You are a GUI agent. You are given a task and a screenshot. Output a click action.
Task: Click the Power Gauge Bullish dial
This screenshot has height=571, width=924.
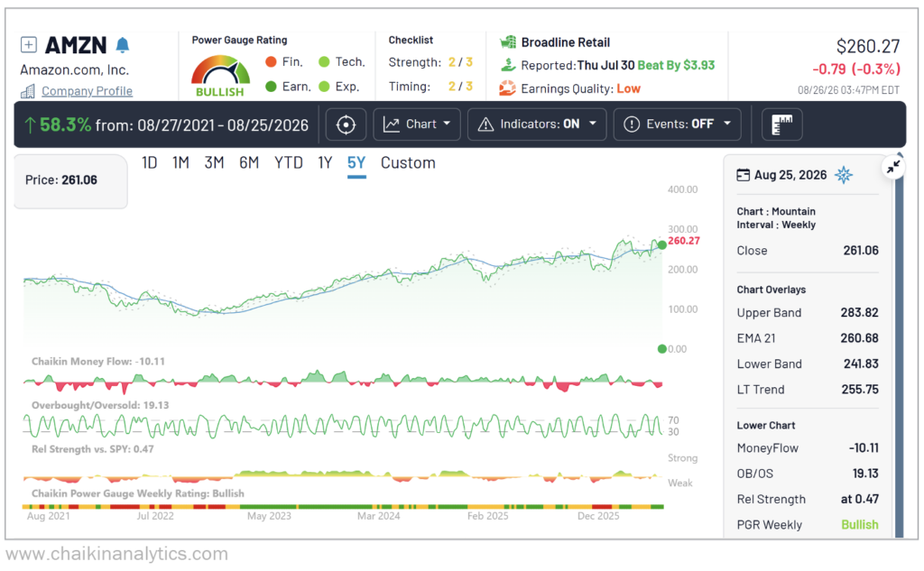(220, 76)
